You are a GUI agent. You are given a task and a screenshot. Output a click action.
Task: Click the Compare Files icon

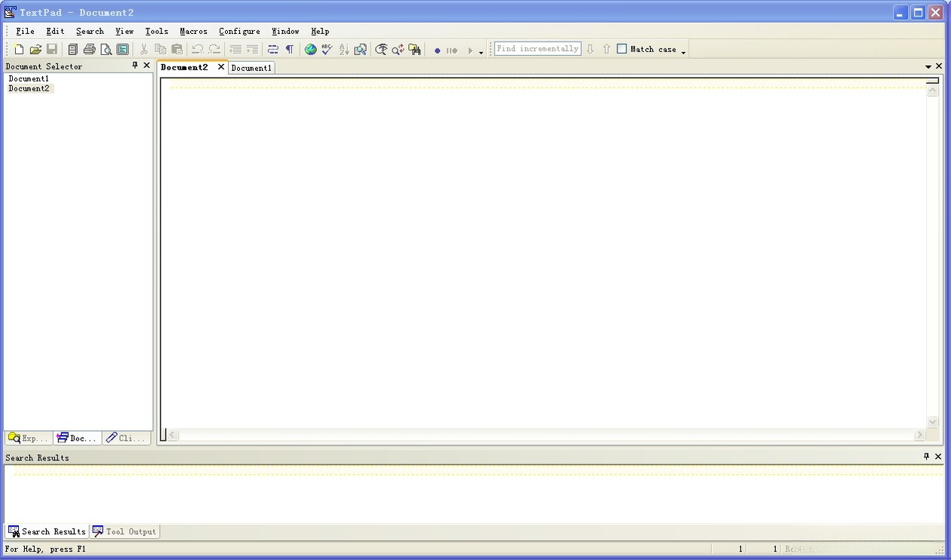[360, 49]
